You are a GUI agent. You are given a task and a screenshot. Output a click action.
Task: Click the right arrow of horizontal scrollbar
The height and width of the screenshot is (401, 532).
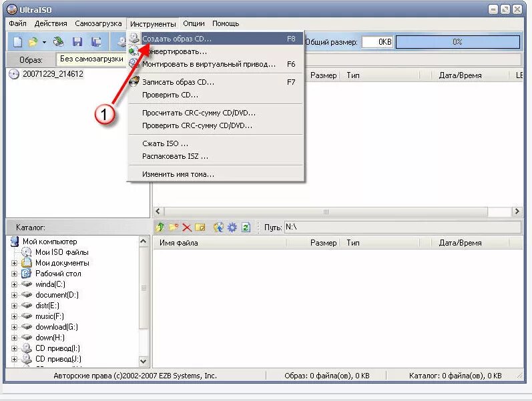pos(517,212)
